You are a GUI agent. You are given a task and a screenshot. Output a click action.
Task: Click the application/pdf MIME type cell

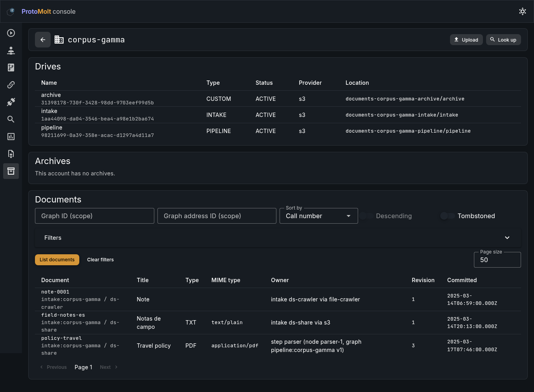pos(235,346)
